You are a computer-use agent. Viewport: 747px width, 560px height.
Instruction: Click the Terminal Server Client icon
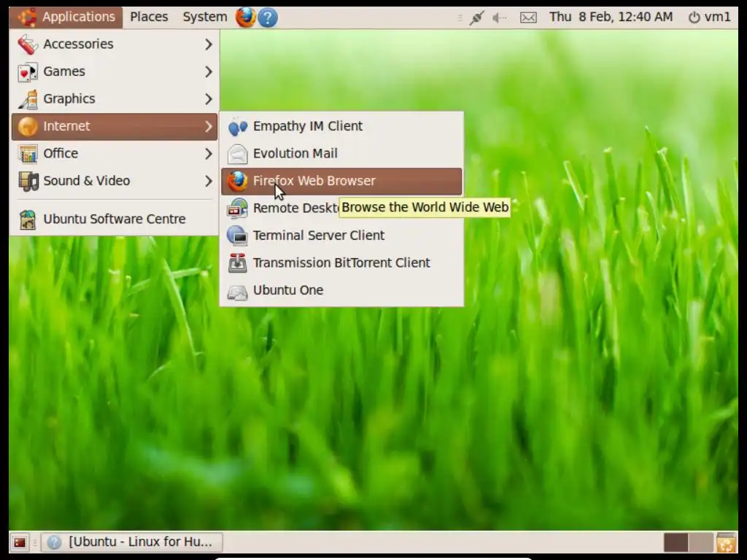(x=237, y=236)
